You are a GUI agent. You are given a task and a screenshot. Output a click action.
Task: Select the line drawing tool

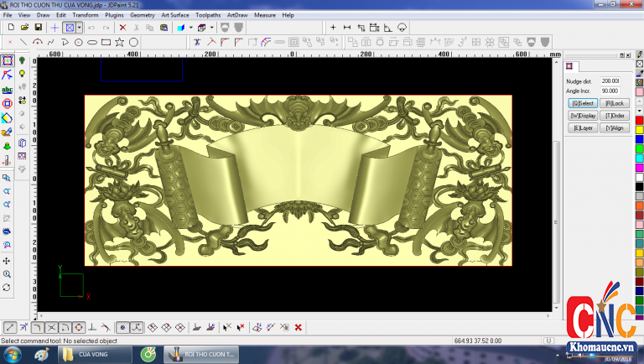click(23, 42)
